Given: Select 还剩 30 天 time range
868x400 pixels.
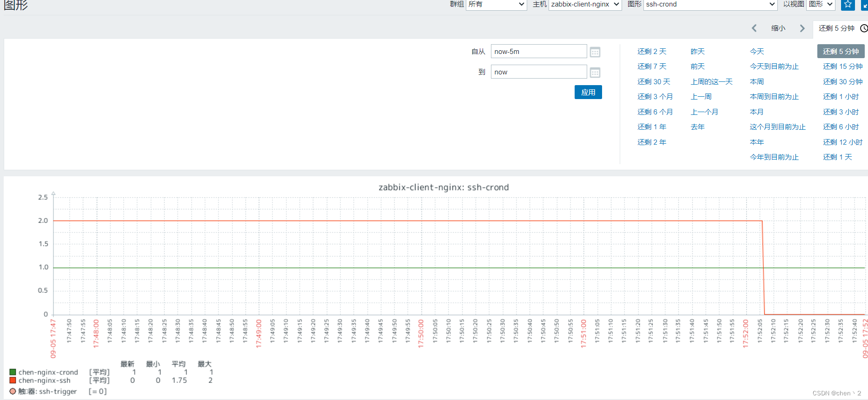Looking at the screenshot, I should (x=654, y=82).
